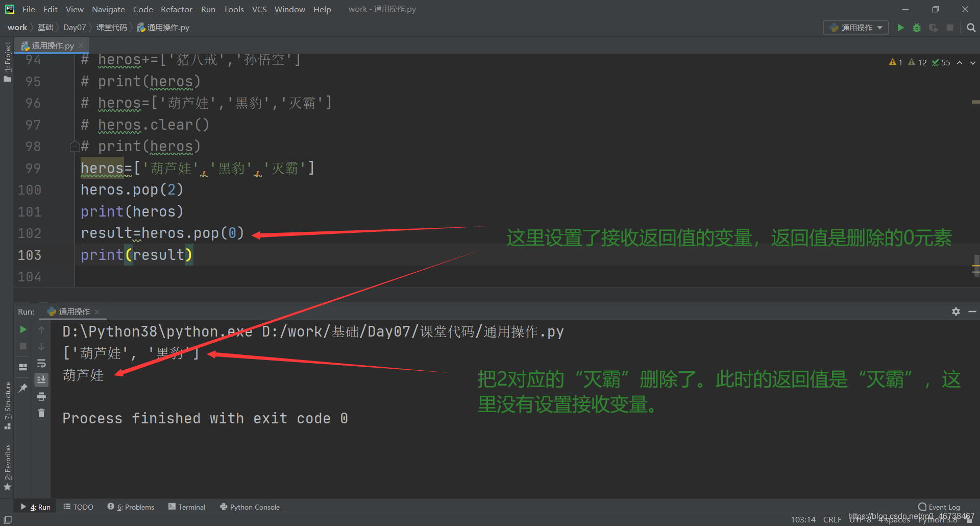
Task: Open the File menu
Action: click(x=29, y=9)
